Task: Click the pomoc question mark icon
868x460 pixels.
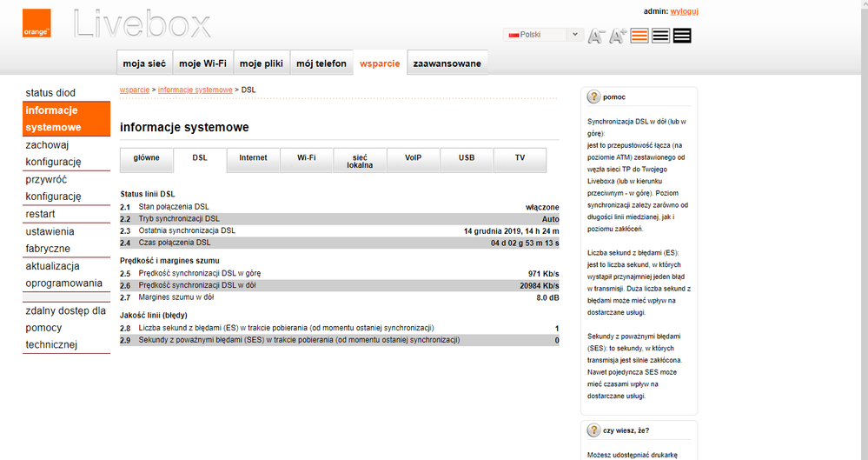Action: click(594, 97)
